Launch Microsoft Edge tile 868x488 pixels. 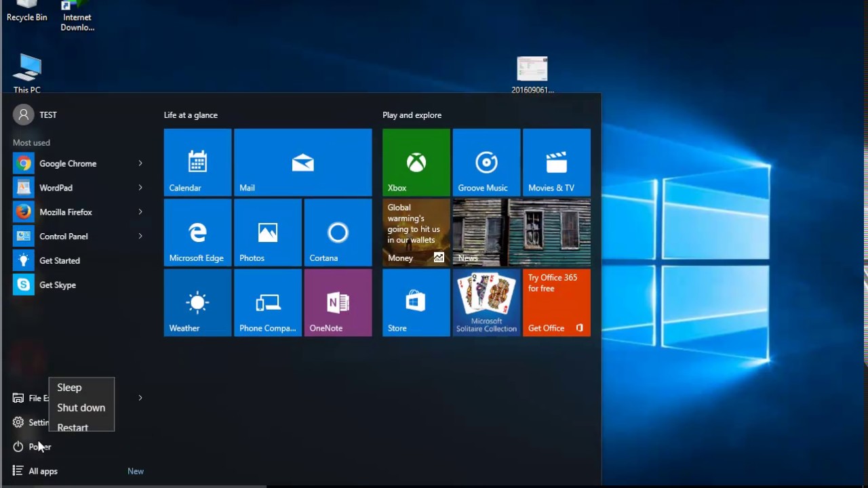[x=197, y=232]
